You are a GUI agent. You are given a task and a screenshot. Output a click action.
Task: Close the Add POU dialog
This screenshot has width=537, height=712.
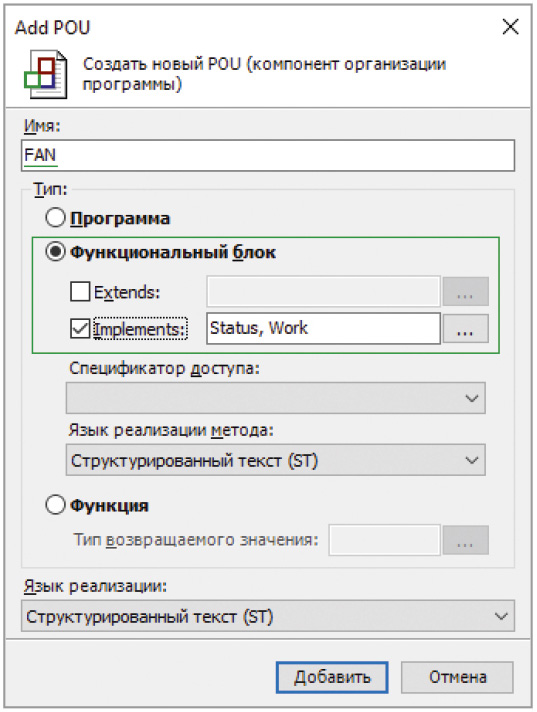pyautogui.click(x=511, y=27)
